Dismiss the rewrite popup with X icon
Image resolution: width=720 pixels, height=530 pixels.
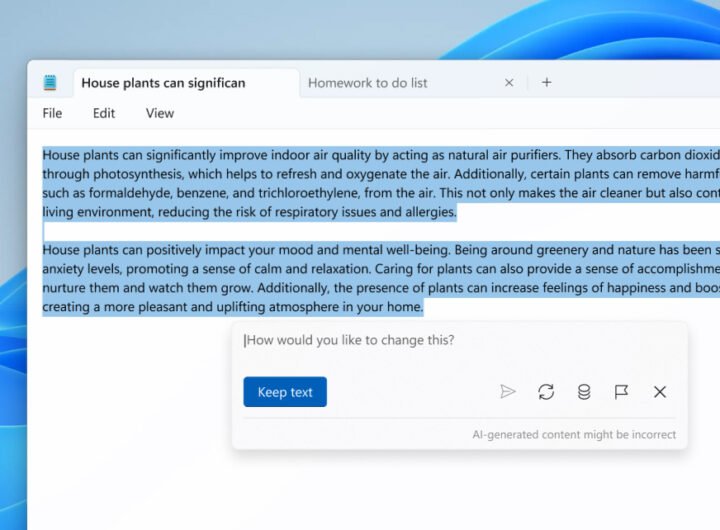pos(660,392)
